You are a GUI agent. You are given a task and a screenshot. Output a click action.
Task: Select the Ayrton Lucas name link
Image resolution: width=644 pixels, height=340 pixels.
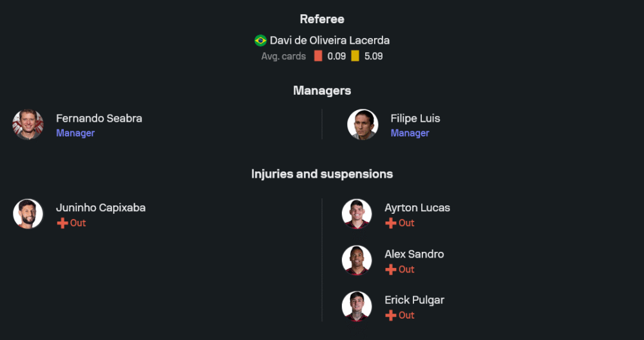(417, 208)
